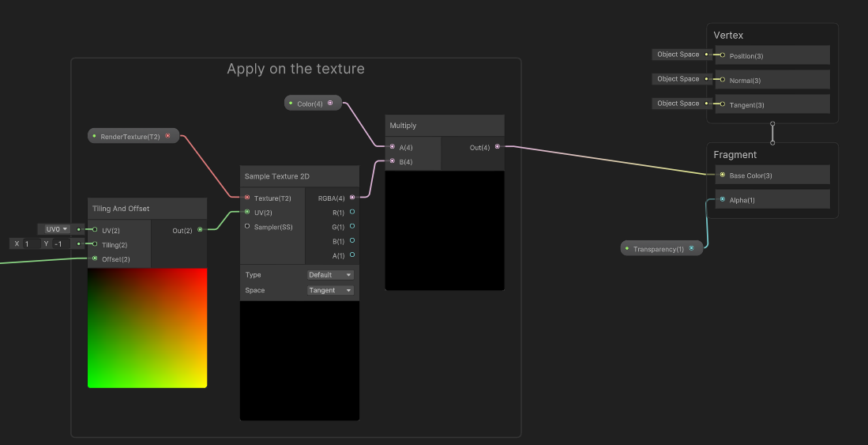Viewport: 868px width, 445px height.
Task: Click the A(4) input port on Multiply
Action: pyautogui.click(x=393, y=146)
